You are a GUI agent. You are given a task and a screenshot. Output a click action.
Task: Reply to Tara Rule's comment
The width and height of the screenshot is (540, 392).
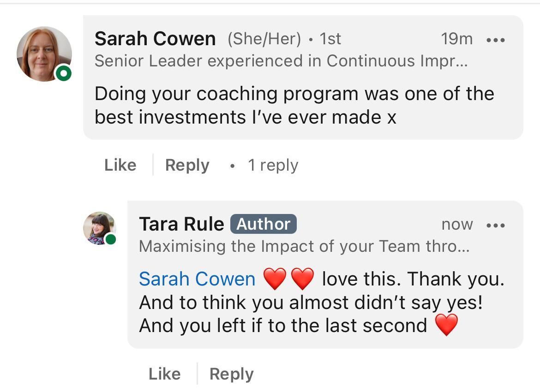coord(231,374)
